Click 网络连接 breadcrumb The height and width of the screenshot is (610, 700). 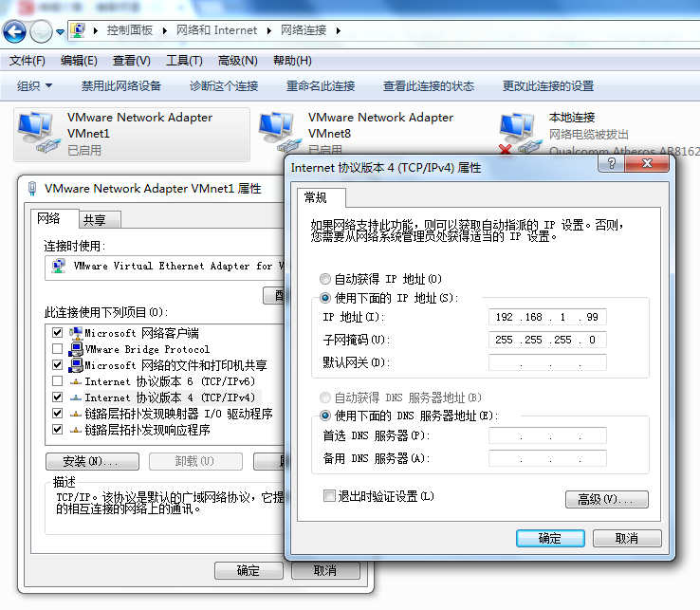(x=304, y=30)
